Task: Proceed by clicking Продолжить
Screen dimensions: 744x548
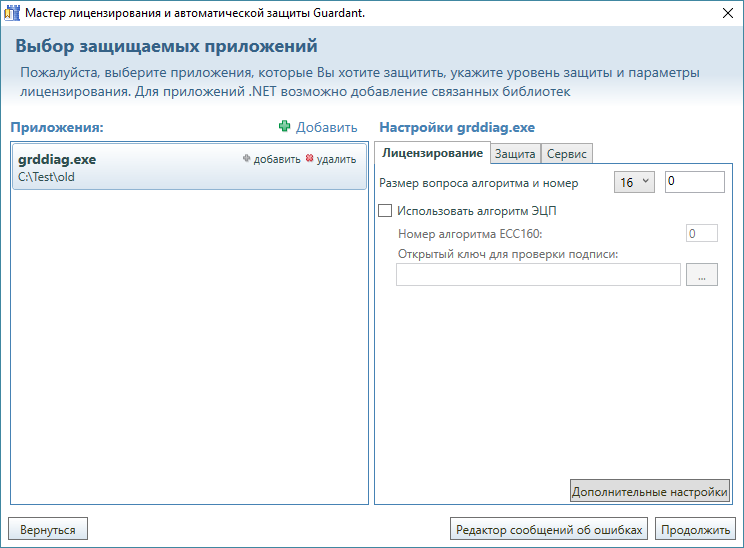Action: pyautogui.click(x=695, y=529)
